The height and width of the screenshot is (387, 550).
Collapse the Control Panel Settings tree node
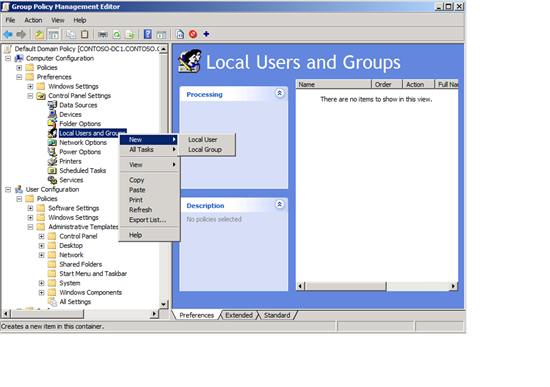(30, 96)
